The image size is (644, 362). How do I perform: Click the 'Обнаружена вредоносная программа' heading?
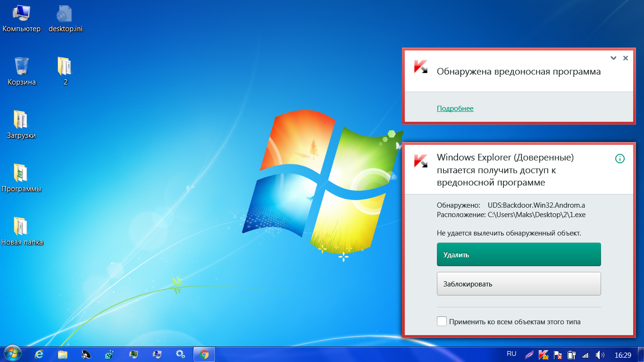[x=519, y=72]
